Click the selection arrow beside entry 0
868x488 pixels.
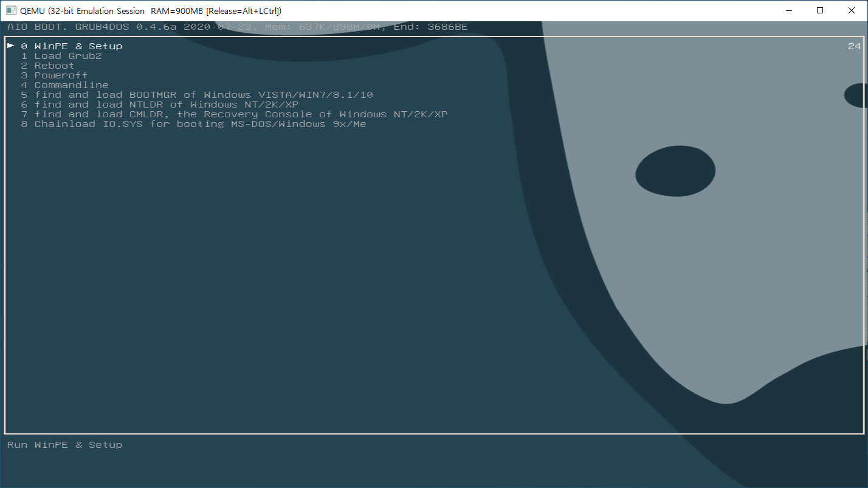(x=11, y=46)
